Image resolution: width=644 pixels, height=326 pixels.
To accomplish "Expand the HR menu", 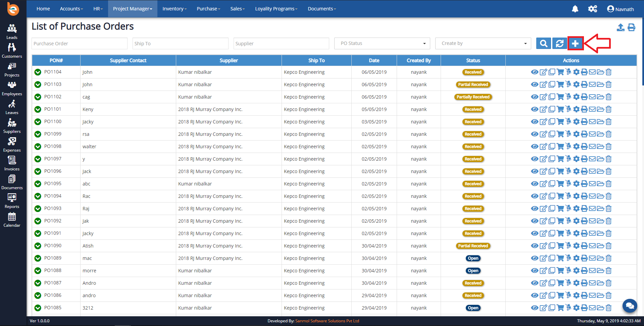I will (98, 9).
